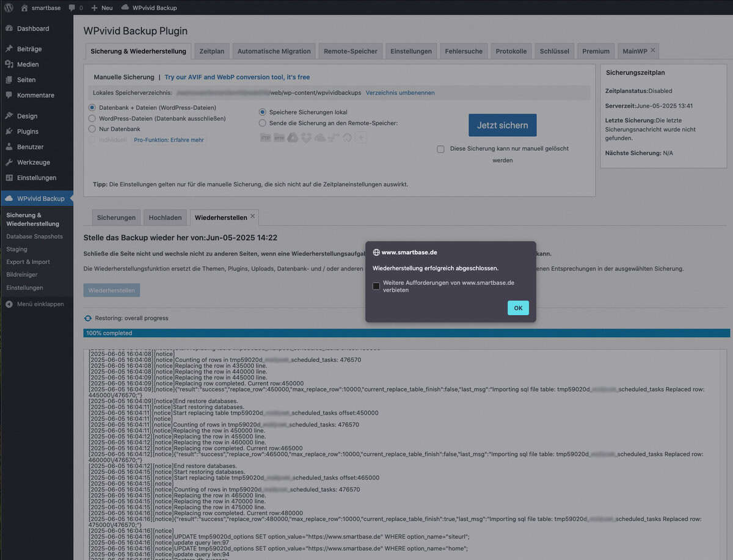Open WPvivid Backup from the top admin bar
The image size is (733, 560).
(149, 7)
